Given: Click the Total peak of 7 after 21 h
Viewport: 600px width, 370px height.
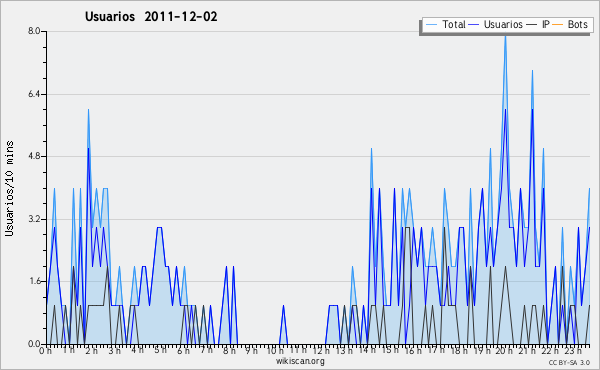Looking at the screenshot, I should click(x=532, y=71).
